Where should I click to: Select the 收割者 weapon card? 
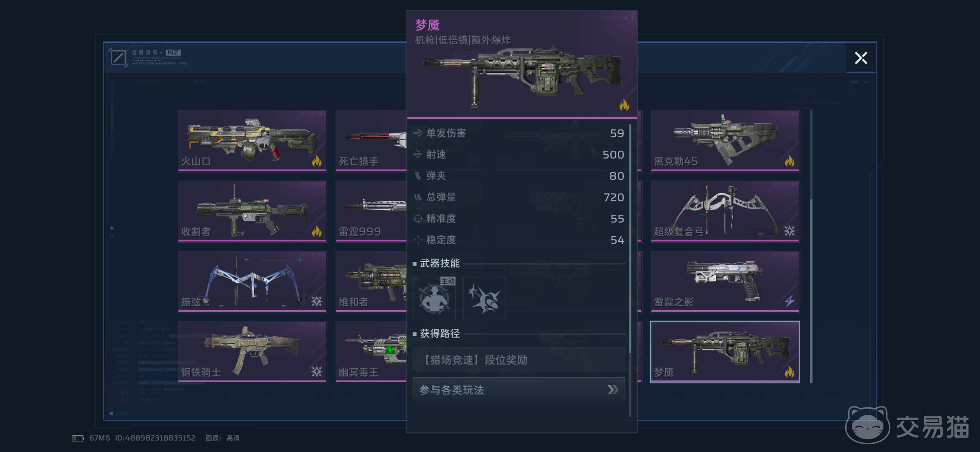tap(252, 211)
